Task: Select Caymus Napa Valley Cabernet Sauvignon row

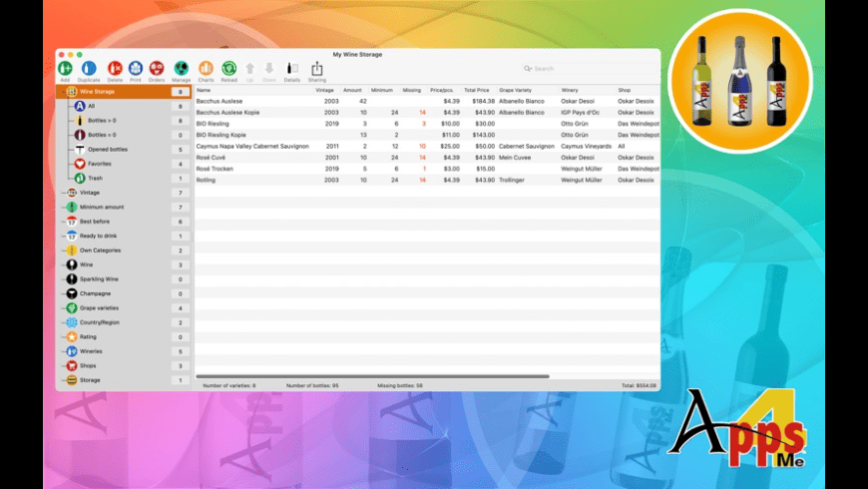Action: pyautogui.click(x=427, y=147)
